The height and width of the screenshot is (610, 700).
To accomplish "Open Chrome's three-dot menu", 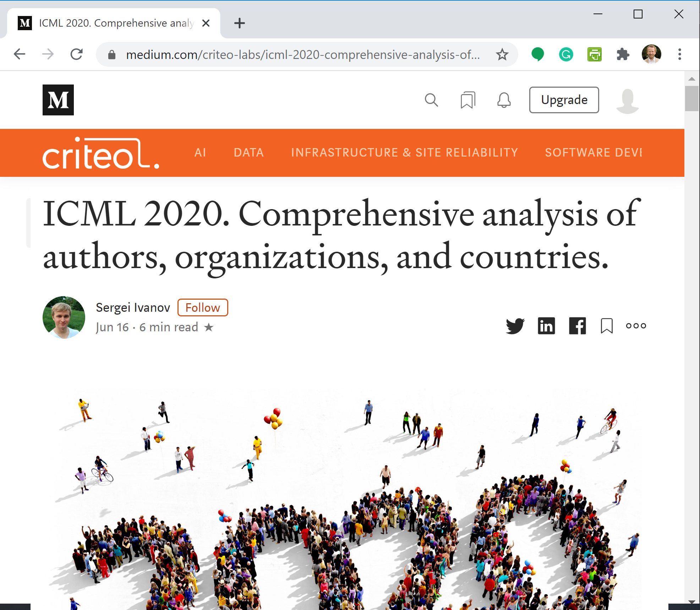I will coord(679,54).
